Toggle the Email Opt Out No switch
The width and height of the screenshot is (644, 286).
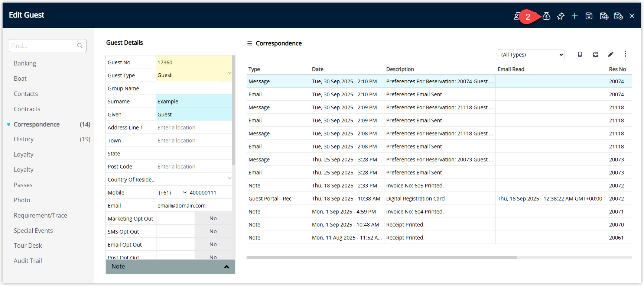tap(213, 244)
